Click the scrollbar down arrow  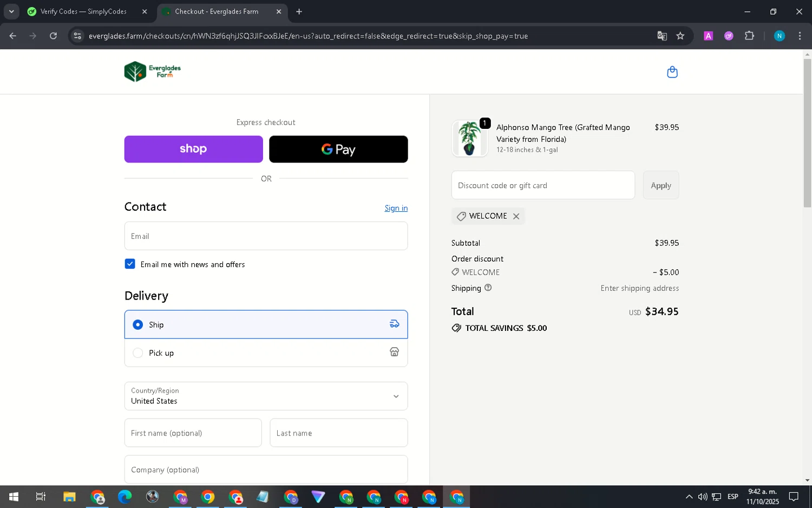(x=807, y=480)
